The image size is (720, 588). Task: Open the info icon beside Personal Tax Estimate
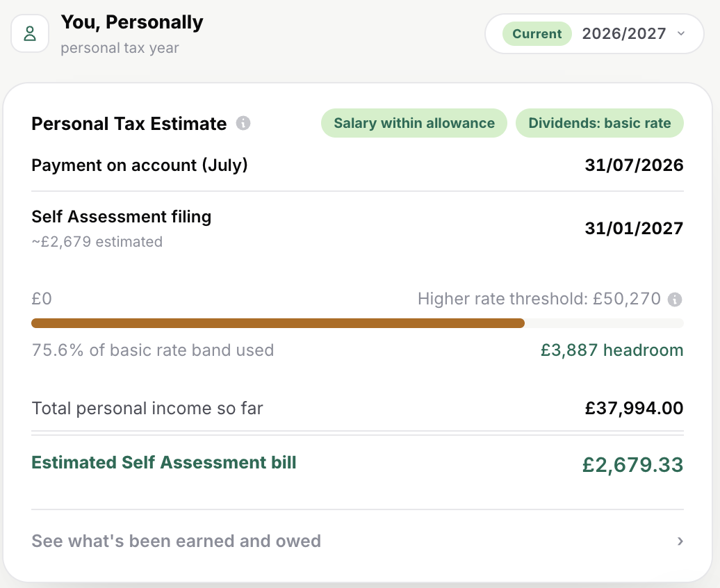(x=243, y=123)
